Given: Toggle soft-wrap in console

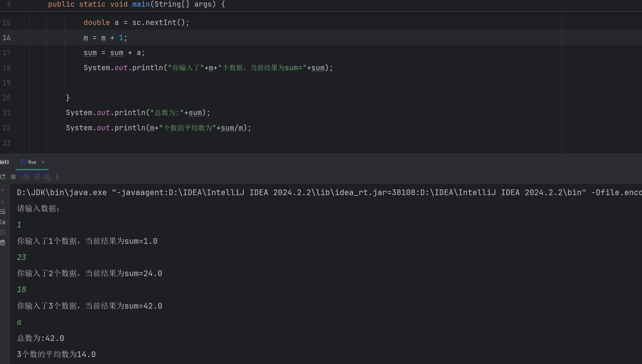Looking at the screenshot, I should point(3,212).
